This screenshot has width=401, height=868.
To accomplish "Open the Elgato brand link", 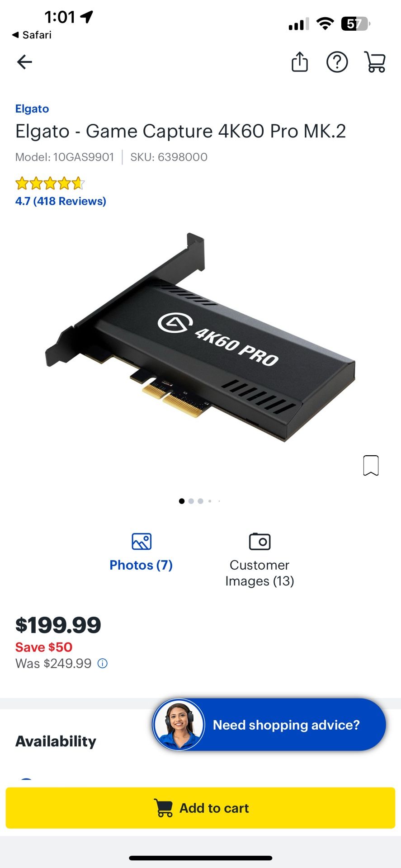I will click(32, 108).
